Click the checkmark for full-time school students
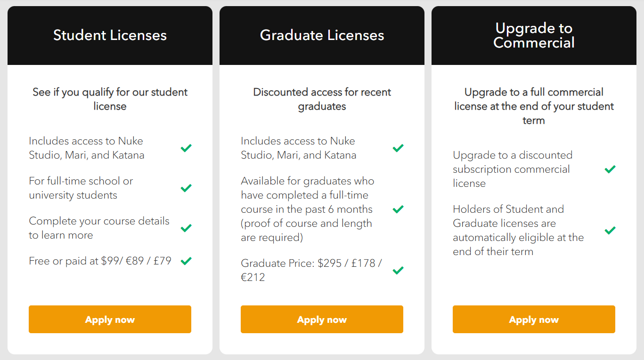This screenshot has width=644, height=360. coord(186,188)
